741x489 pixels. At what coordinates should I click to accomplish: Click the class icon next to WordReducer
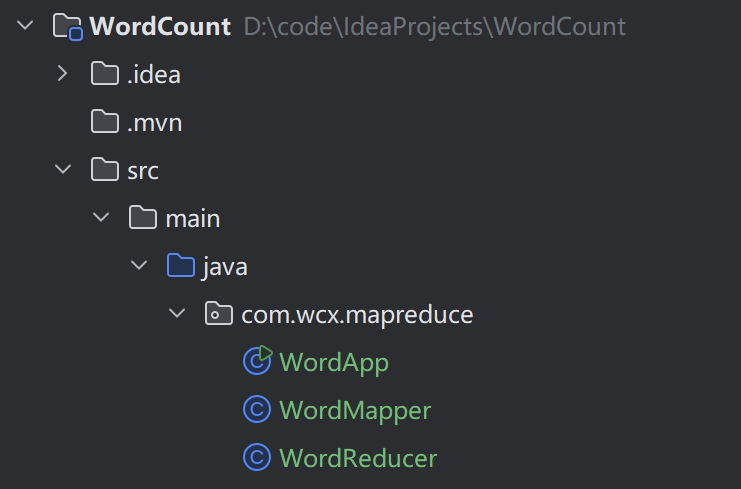[257, 457]
